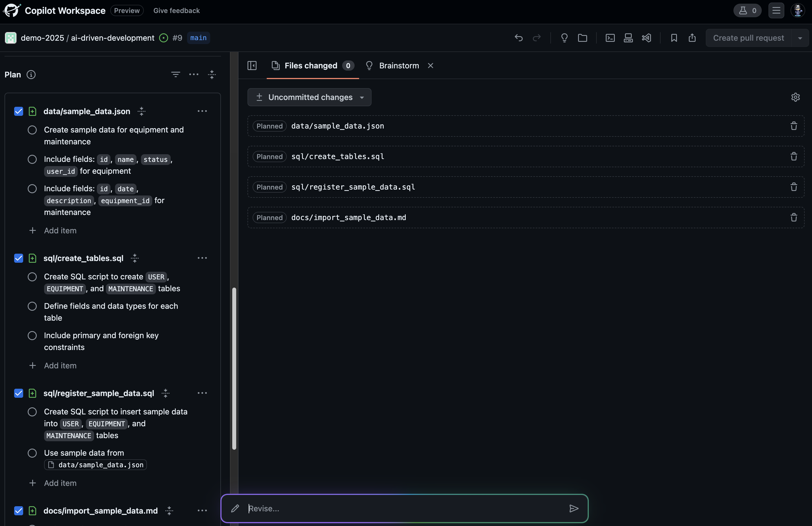The width and height of the screenshot is (812, 526).
Task: Collapse the sql/register_sample_data.sql plan section
Action: tap(166, 393)
